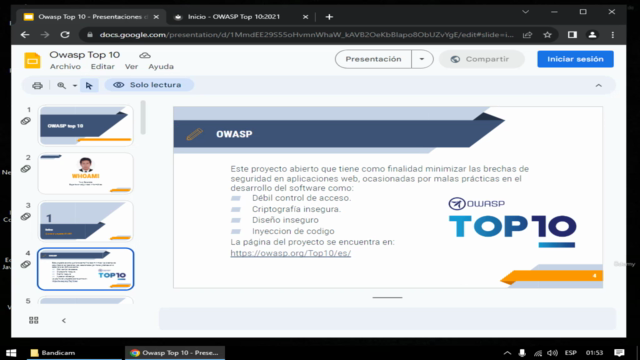Click the ESP language indicator

pos(570,353)
